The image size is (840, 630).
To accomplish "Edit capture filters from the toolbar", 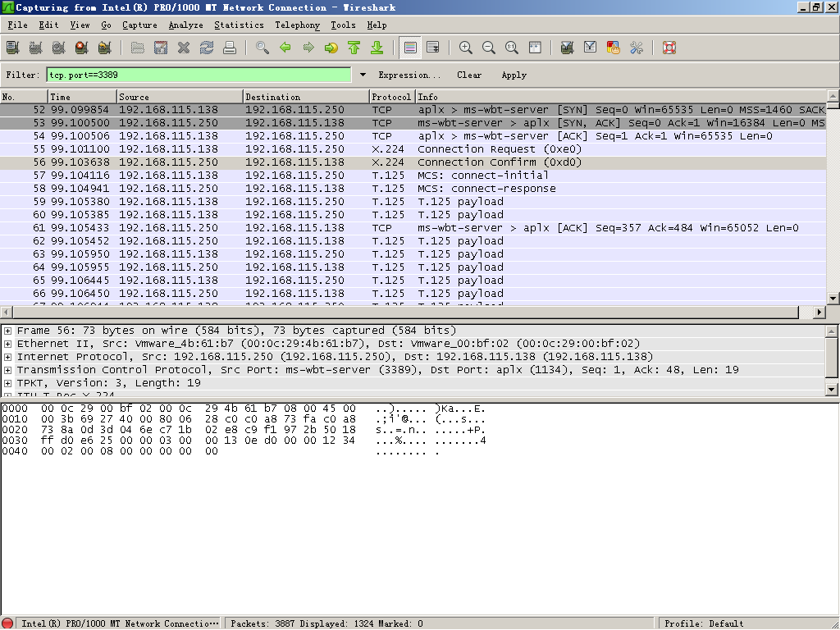I will point(568,48).
